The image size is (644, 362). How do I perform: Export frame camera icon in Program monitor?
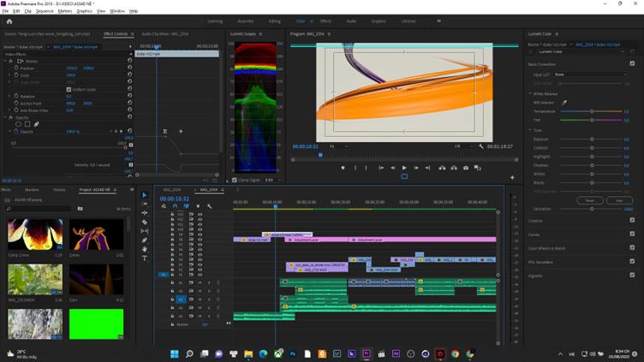[x=466, y=168]
